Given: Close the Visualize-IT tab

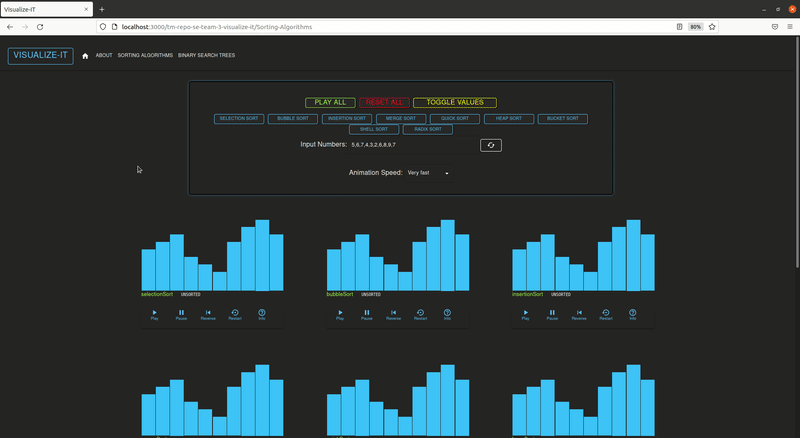Looking at the screenshot, I should point(86,9).
